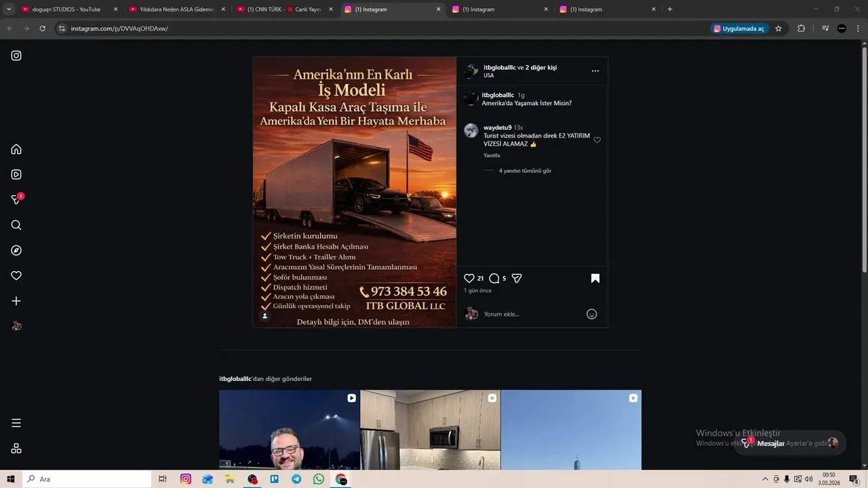
Task: Switch to CNN TÜRK Canlı Yayın tab
Action: pos(285,9)
